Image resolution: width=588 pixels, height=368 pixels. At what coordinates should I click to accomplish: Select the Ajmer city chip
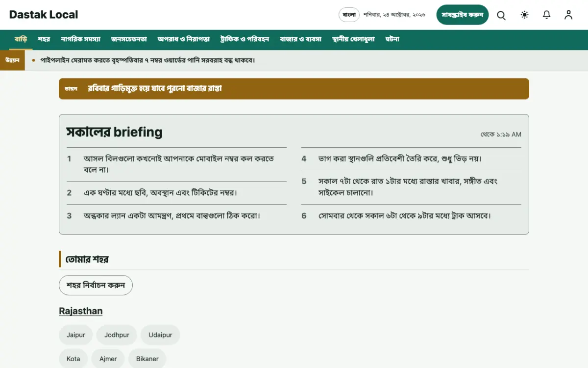(x=108, y=359)
